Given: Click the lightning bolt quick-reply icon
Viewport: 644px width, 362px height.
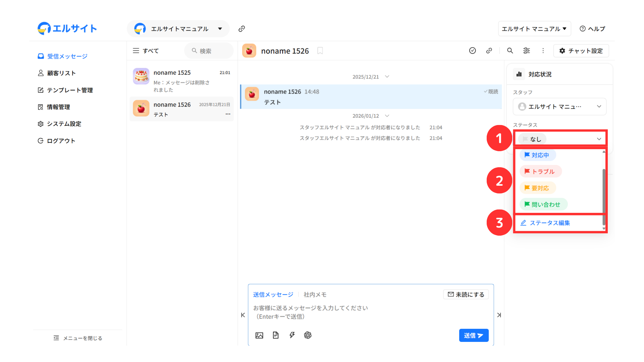Looking at the screenshot, I should pyautogui.click(x=292, y=335).
